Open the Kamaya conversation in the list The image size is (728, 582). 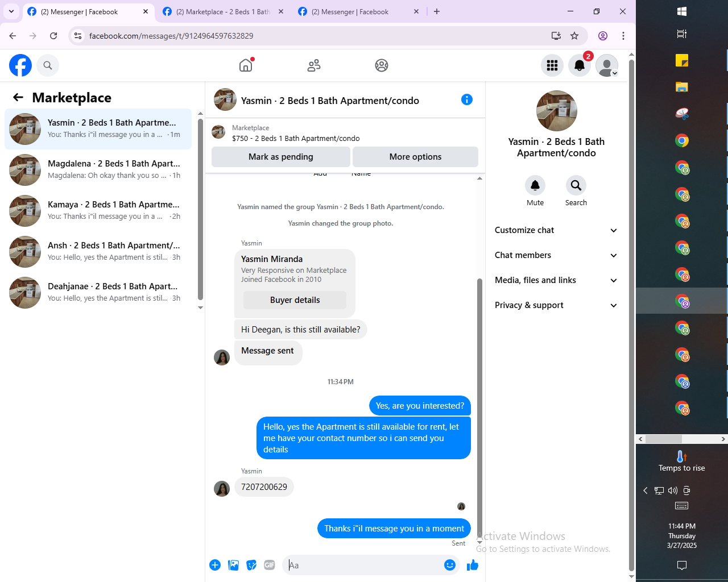pos(98,211)
